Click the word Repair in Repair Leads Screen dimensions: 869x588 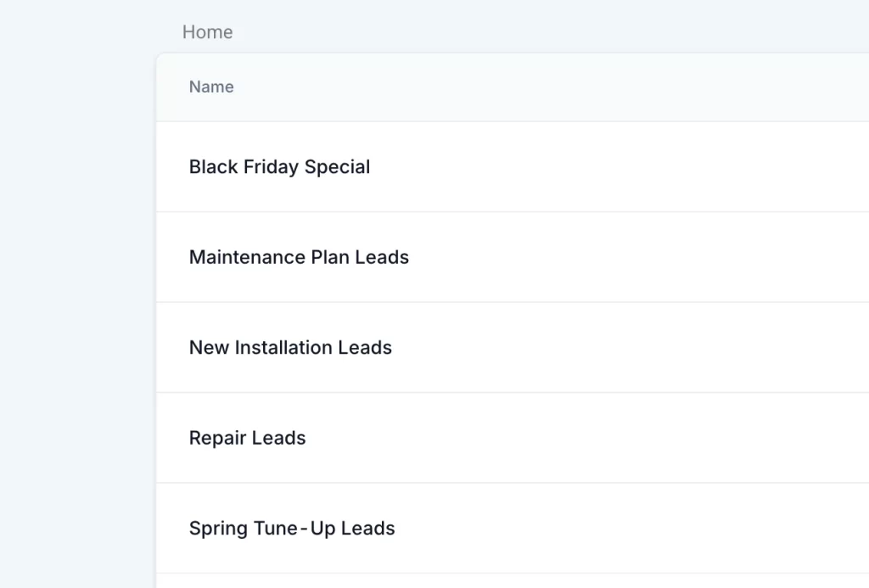click(x=215, y=438)
